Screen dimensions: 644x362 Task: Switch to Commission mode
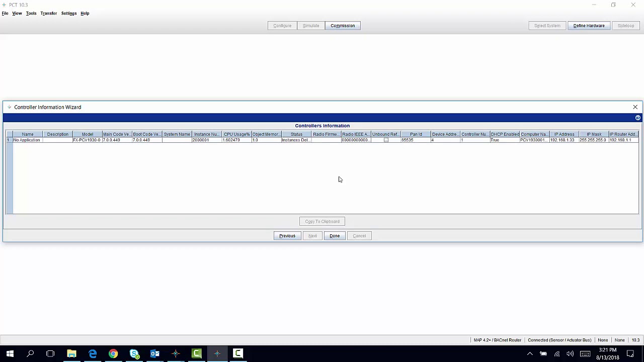[x=343, y=26]
